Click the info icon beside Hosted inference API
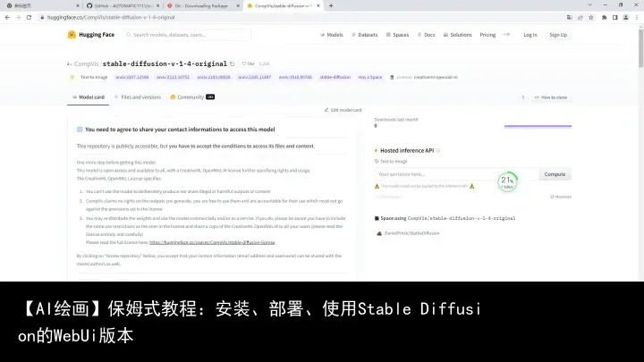The image size is (644, 362). [437, 151]
